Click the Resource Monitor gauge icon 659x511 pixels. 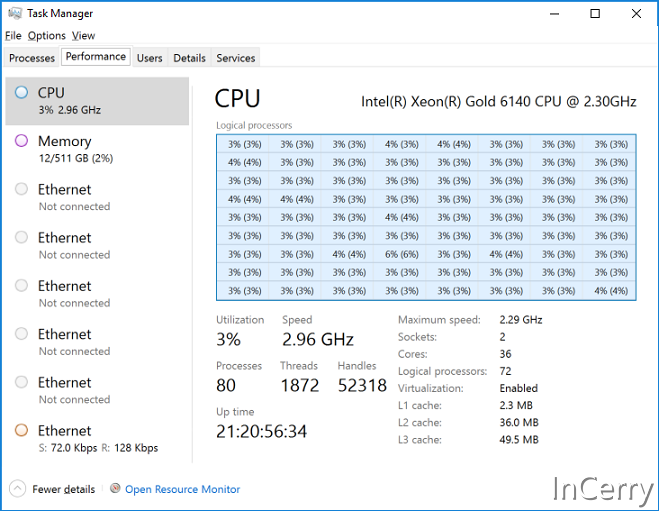click(115, 489)
